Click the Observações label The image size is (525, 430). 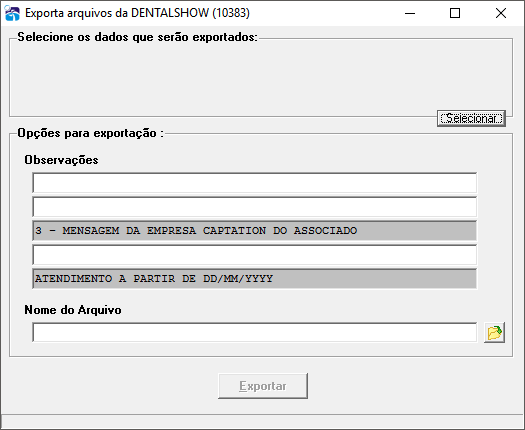click(x=61, y=160)
